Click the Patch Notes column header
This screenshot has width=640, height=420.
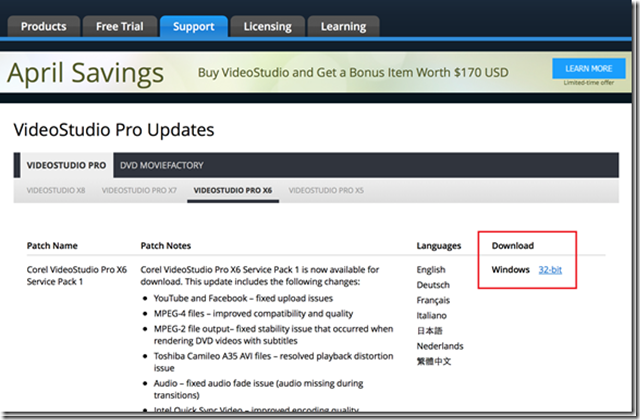pos(166,246)
